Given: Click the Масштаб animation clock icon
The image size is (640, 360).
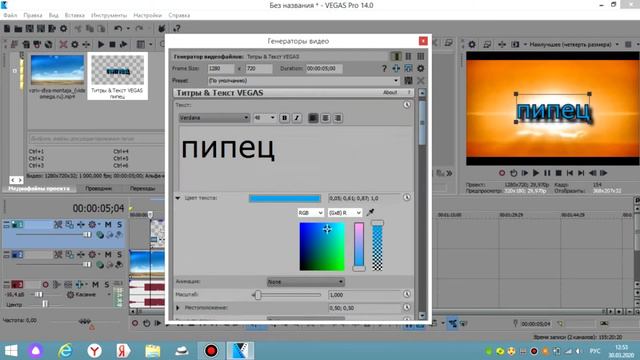Looking at the screenshot, I should point(407,294).
